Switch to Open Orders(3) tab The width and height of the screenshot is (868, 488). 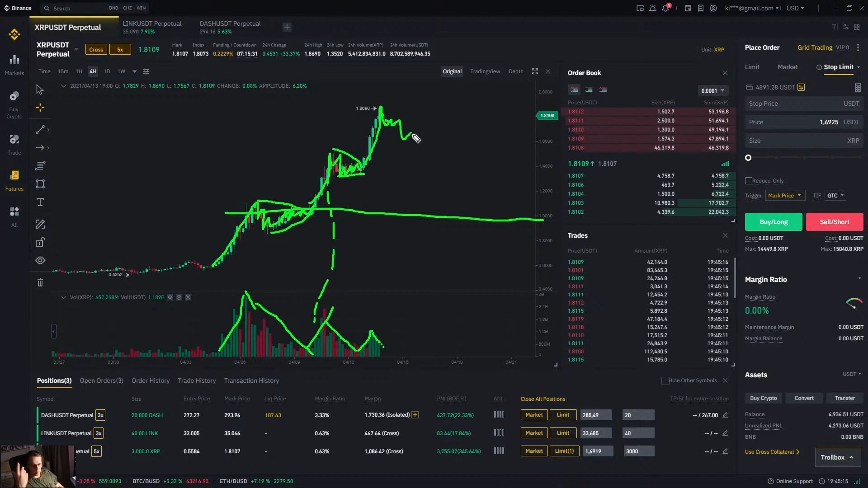[101, 381]
